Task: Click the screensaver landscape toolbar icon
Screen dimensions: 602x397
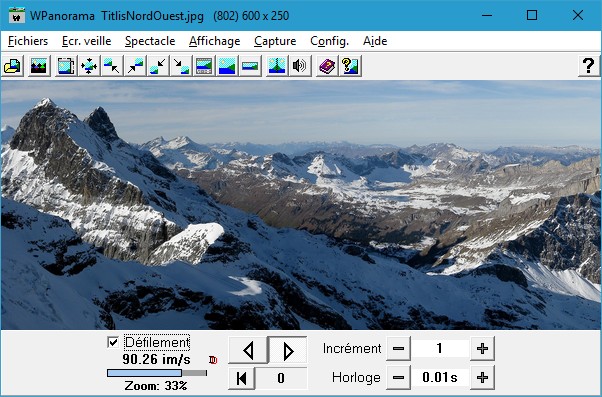Action: click(x=39, y=66)
